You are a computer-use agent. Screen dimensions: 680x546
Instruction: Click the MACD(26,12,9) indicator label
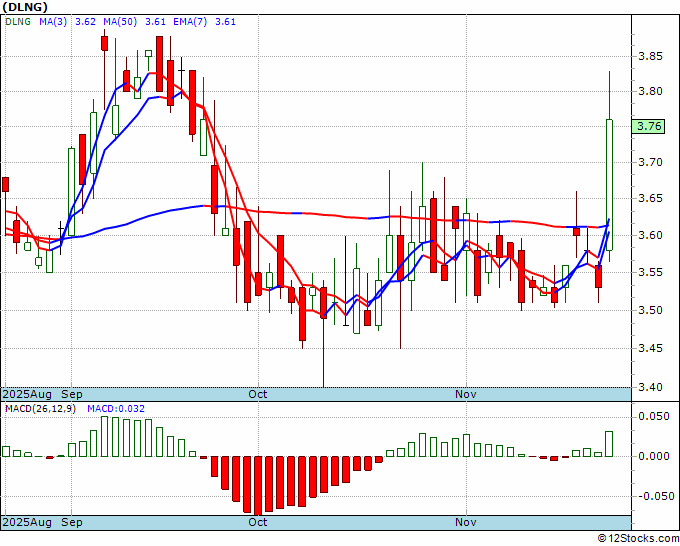[40, 409]
